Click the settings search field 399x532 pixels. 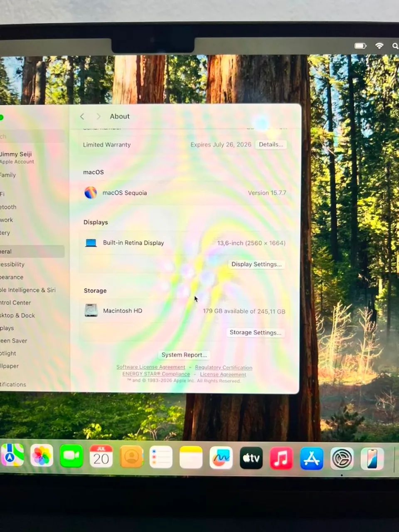pyautogui.click(x=32, y=136)
